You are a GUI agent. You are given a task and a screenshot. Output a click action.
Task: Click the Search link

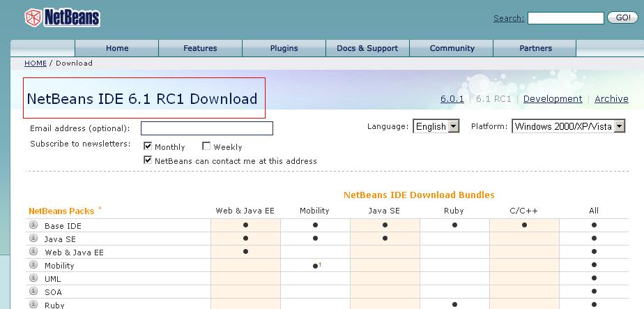pos(509,18)
